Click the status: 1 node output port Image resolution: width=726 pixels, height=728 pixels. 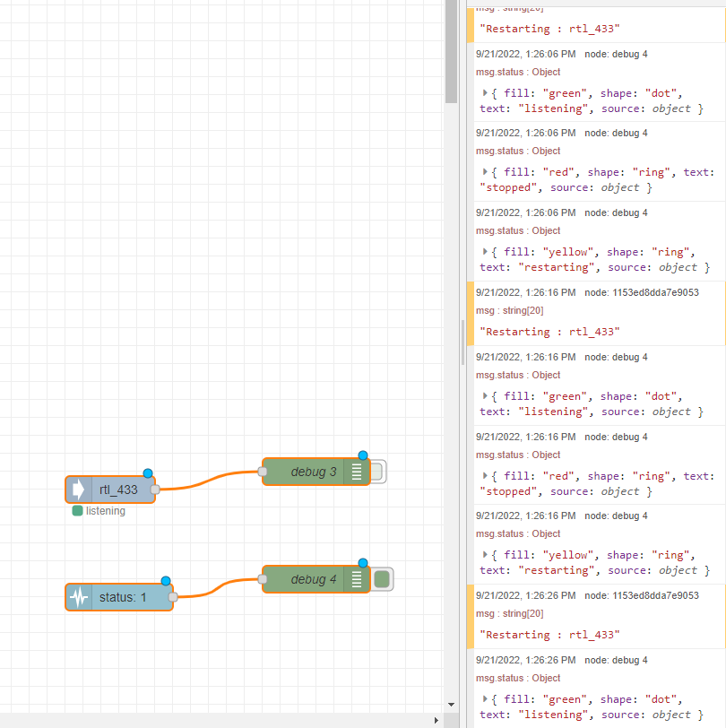click(173, 597)
